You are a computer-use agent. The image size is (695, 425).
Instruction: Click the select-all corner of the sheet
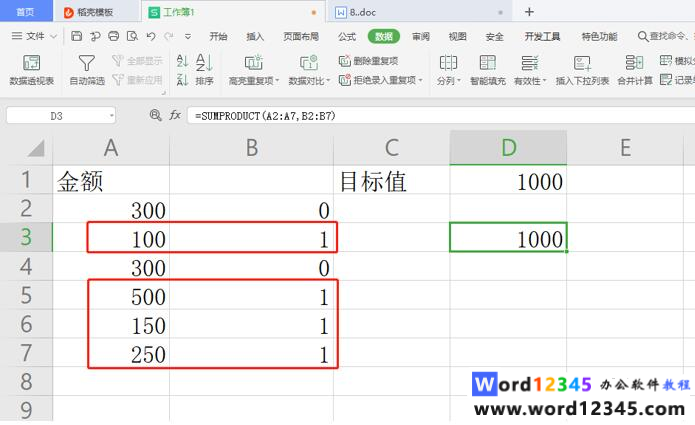[36, 148]
